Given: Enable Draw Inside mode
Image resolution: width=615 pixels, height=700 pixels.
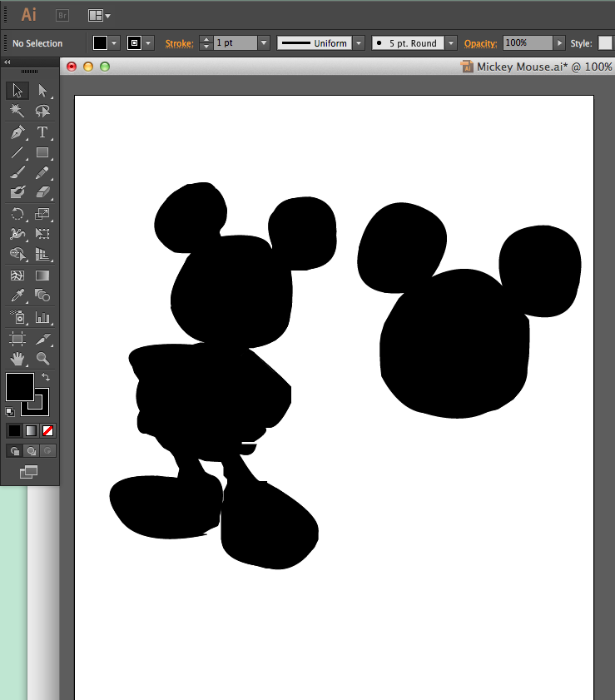Looking at the screenshot, I should pos(47,451).
